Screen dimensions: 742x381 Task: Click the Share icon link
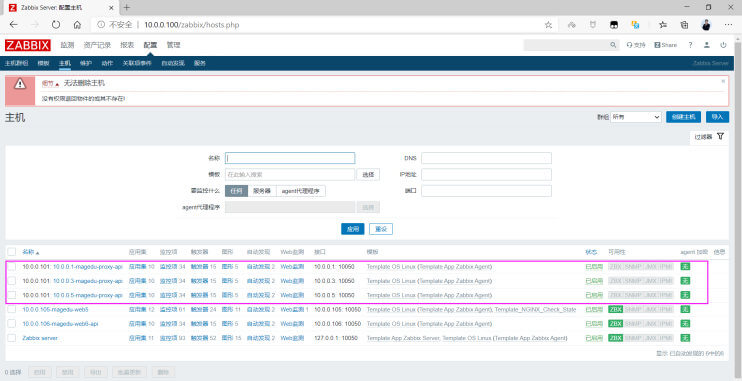pyautogui.click(x=665, y=45)
